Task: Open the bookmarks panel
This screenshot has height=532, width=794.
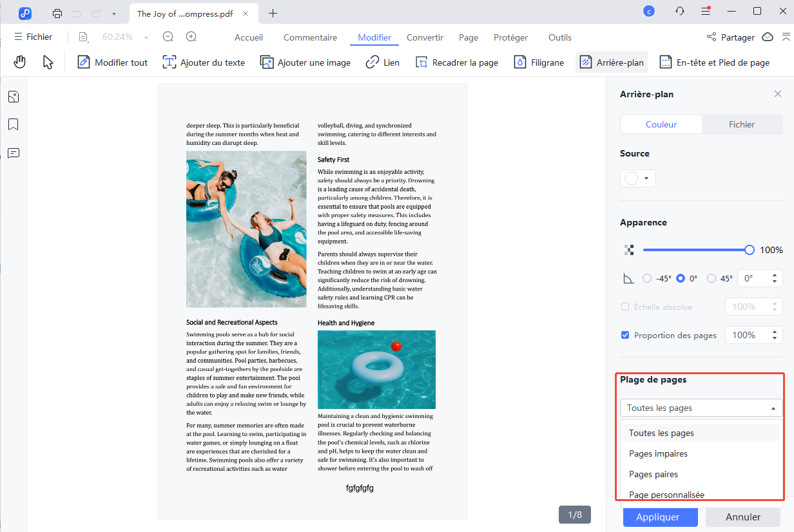Action: click(x=14, y=124)
